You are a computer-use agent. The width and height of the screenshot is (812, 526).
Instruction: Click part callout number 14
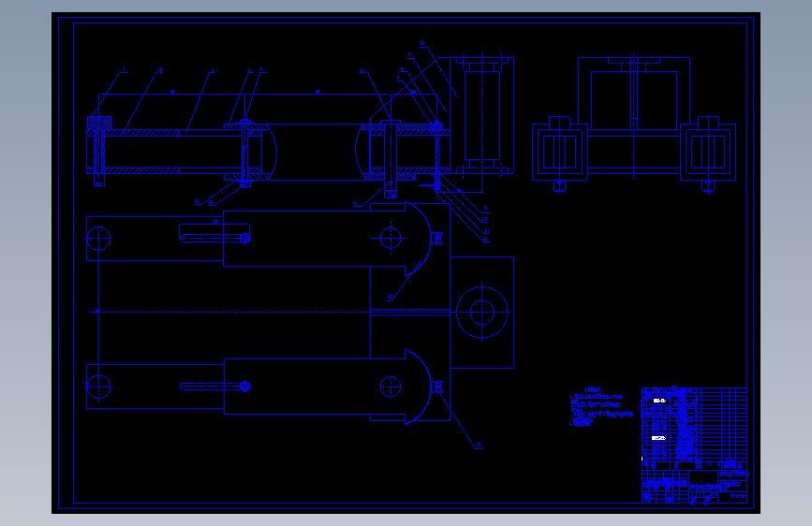[x=486, y=241]
